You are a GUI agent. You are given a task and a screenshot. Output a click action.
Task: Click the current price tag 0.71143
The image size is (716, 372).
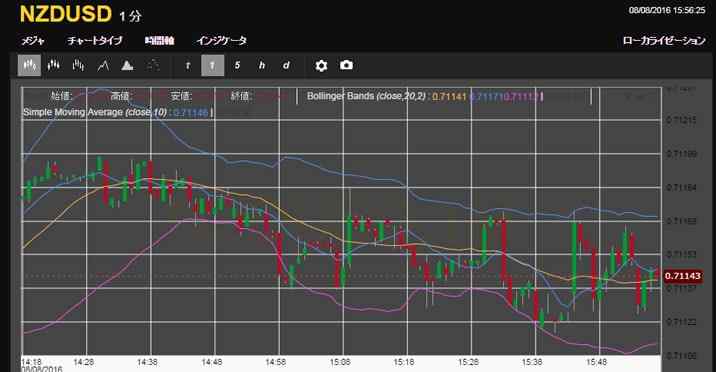[x=683, y=276]
